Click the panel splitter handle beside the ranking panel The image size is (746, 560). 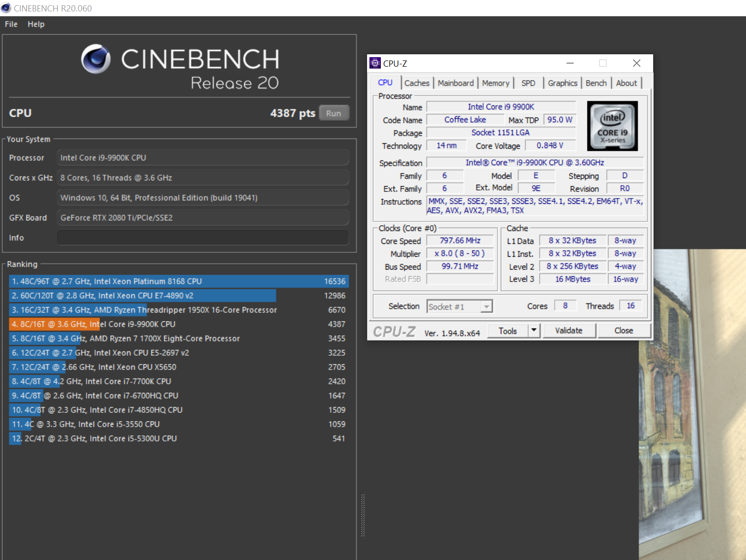pyautogui.click(x=363, y=515)
